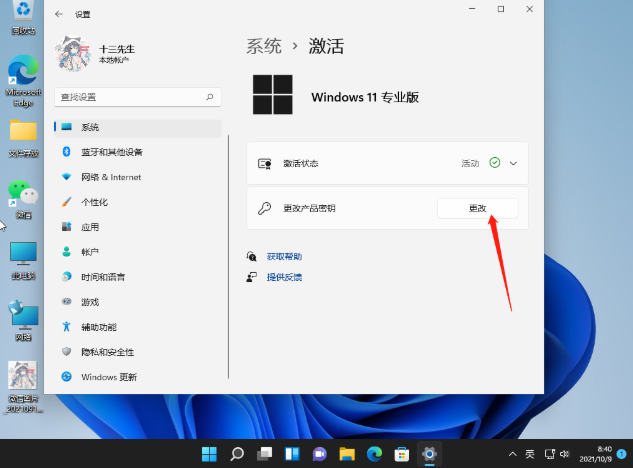Image resolution: width=633 pixels, height=468 pixels.
Task: Open Windows Update section
Action: tap(108, 377)
